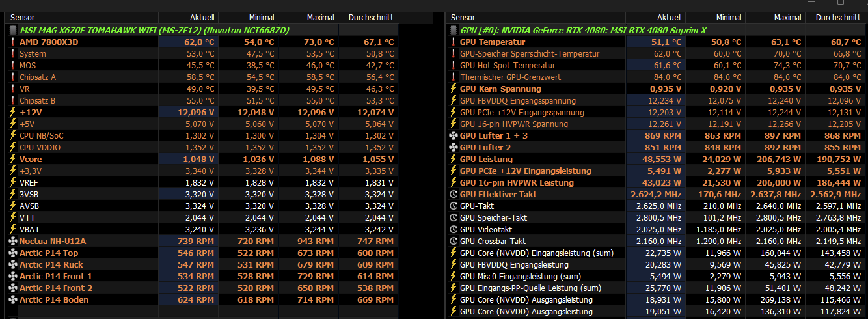Click the thermometer icon beside GPU-Temperatur

point(453,42)
